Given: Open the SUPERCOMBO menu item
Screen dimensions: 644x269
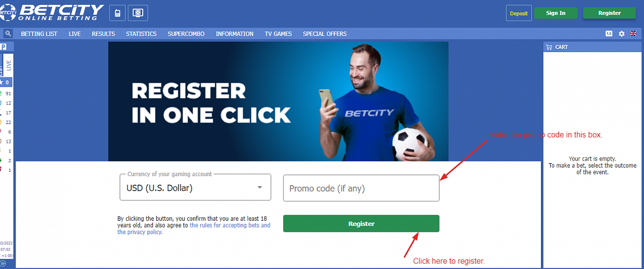Looking at the screenshot, I should pyautogui.click(x=186, y=34).
